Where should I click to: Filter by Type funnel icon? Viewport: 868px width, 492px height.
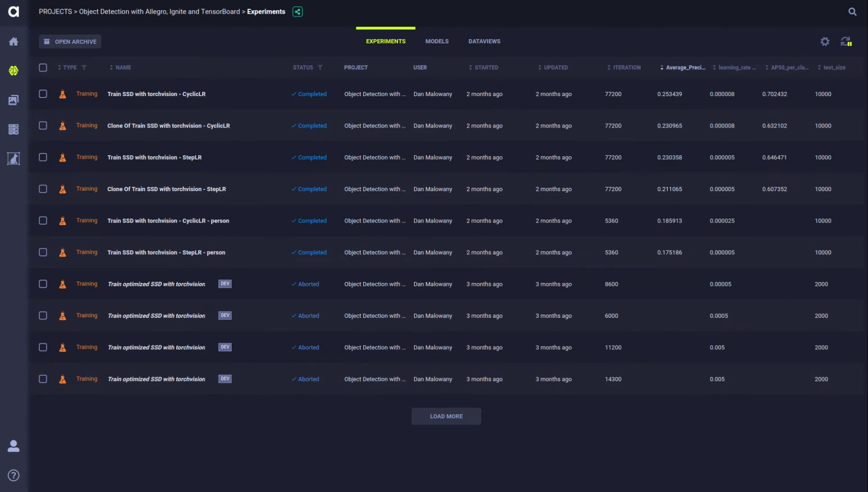click(x=84, y=68)
